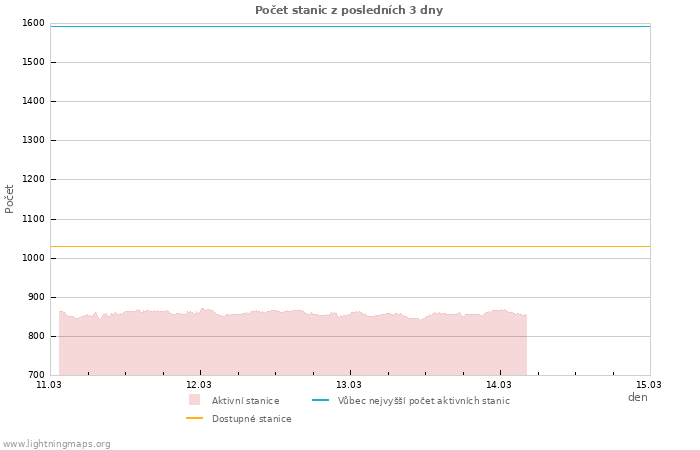The height and width of the screenshot is (450, 700).
Task: Click the orange available stations line in the chart
Action: click(x=350, y=246)
